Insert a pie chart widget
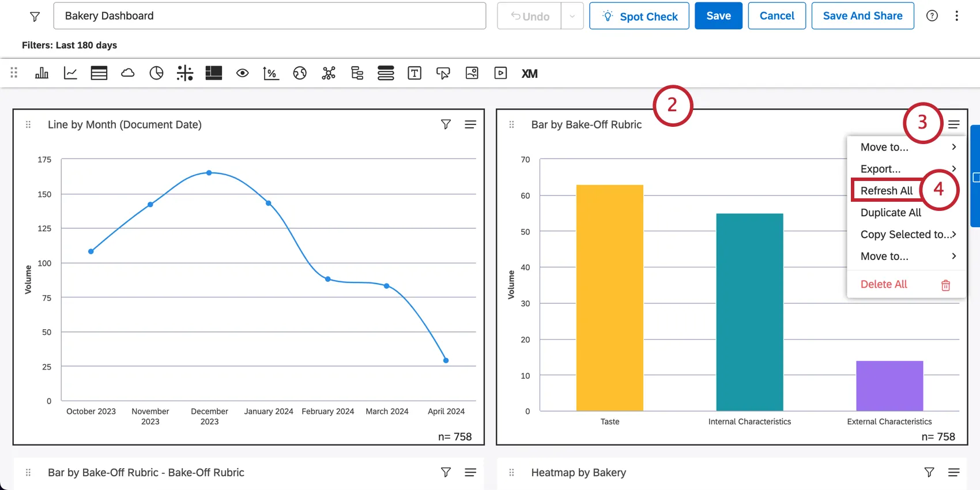The width and height of the screenshot is (980, 490). click(x=156, y=73)
